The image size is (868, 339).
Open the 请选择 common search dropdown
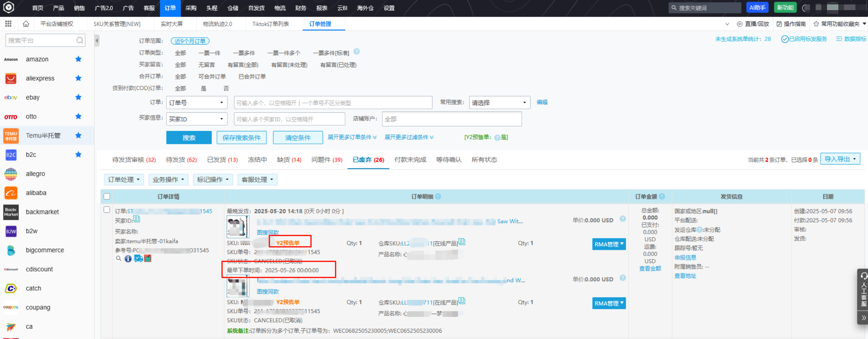coord(499,102)
